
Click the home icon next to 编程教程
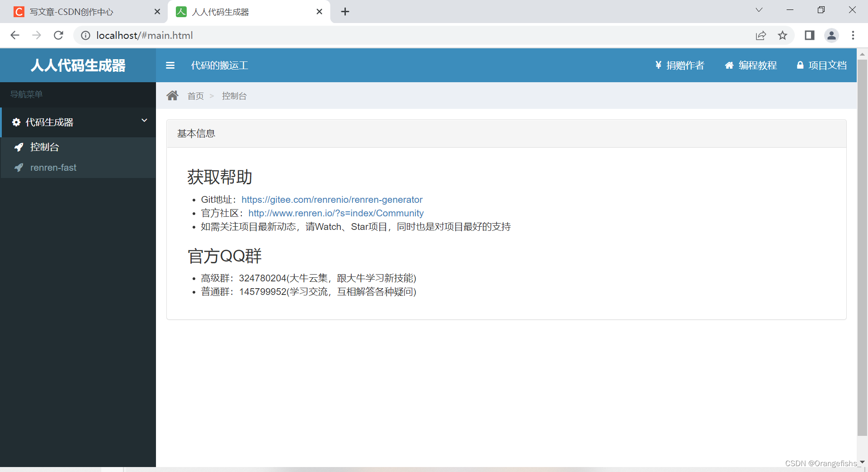[x=729, y=65]
